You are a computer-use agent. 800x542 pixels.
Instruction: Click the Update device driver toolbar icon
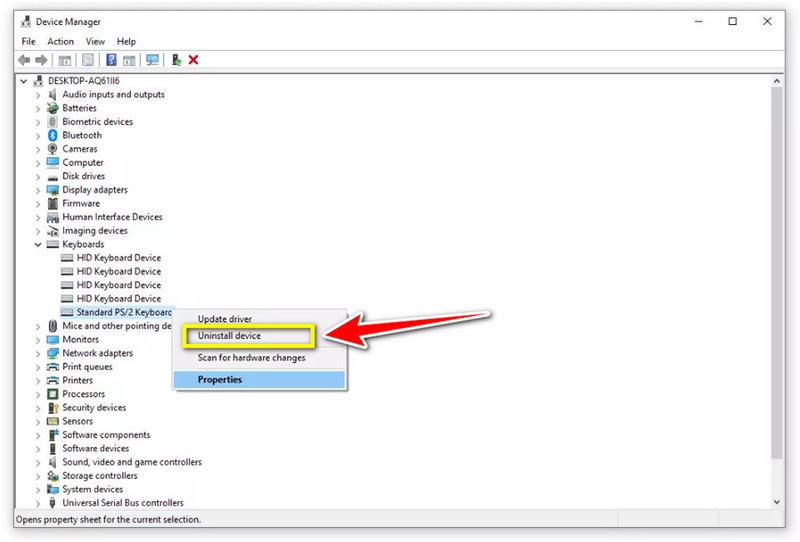(x=177, y=60)
